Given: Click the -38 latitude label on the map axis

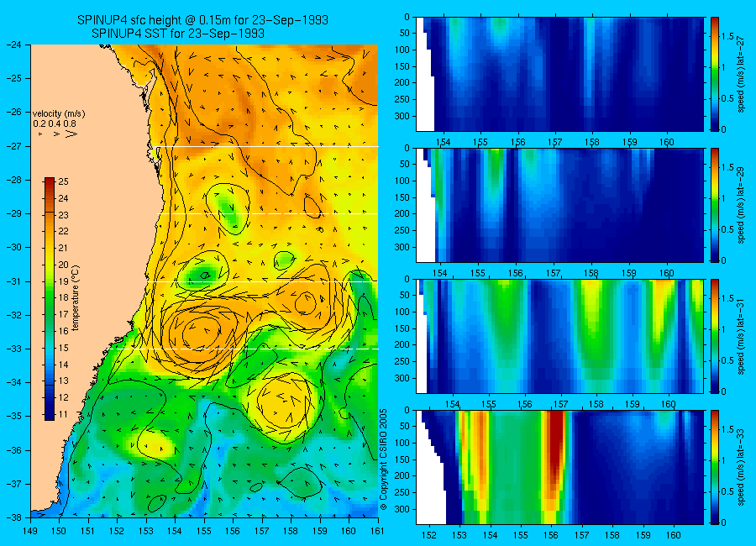Looking at the screenshot, I should (x=13, y=517).
